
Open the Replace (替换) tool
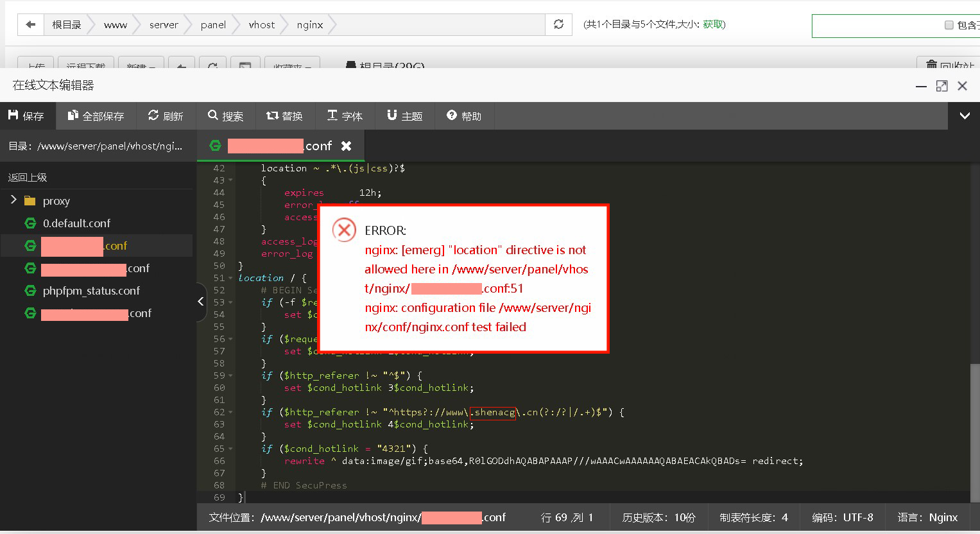tap(284, 116)
